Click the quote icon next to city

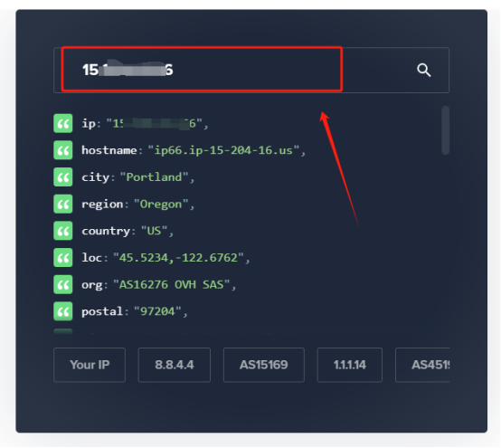point(63,176)
